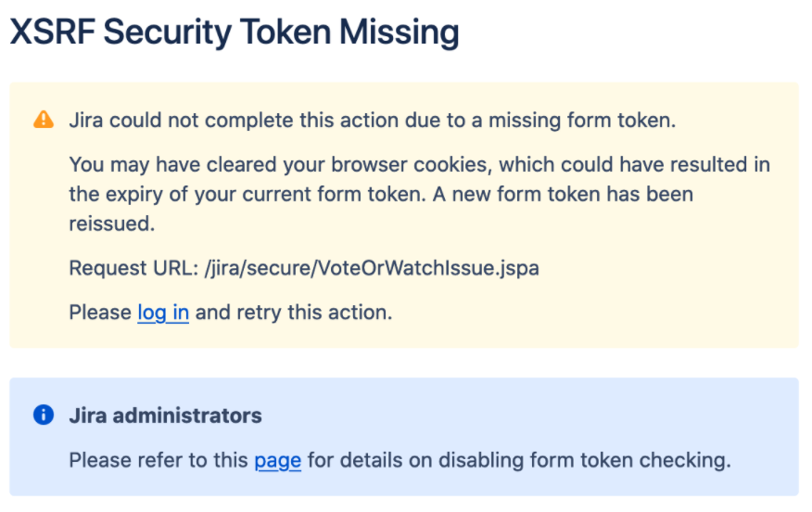Click the phrase "due to a missing form token."
Viewport: 812px width, 512px height.
[540, 121]
